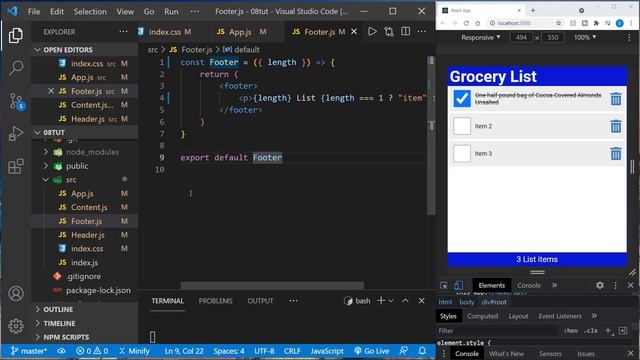Bookmark this page with star icon

click(x=558, y=23)
